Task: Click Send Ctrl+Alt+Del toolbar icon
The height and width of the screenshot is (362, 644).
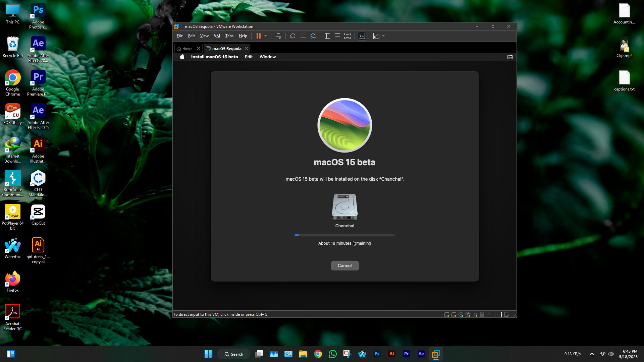Action: tap(278, 36)
